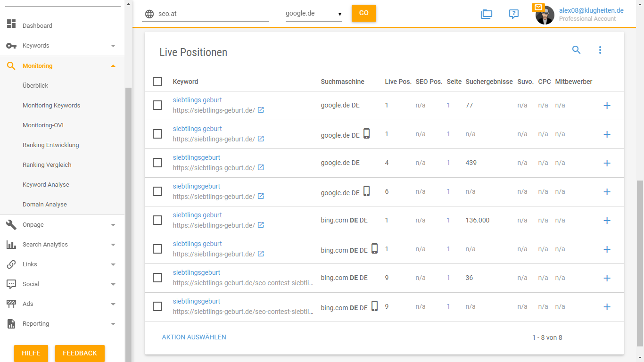Click the orange mail notification icon
This screenshot has height=362, width=644.
(x=538, y=8)
